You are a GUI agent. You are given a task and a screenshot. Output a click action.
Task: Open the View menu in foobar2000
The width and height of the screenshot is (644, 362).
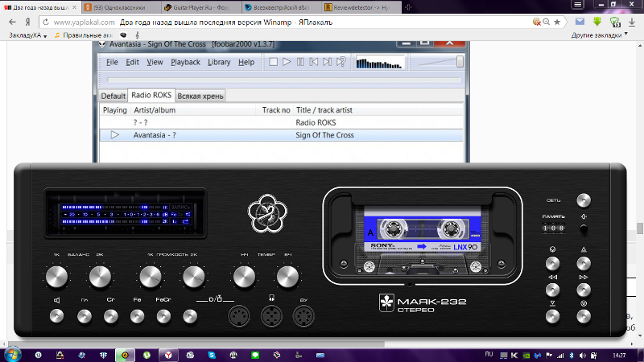click(155, 62)
